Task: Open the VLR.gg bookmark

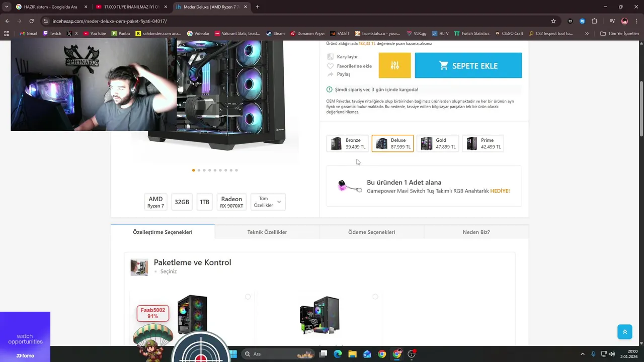Action: pyautogui.click(x=416, y=34)
